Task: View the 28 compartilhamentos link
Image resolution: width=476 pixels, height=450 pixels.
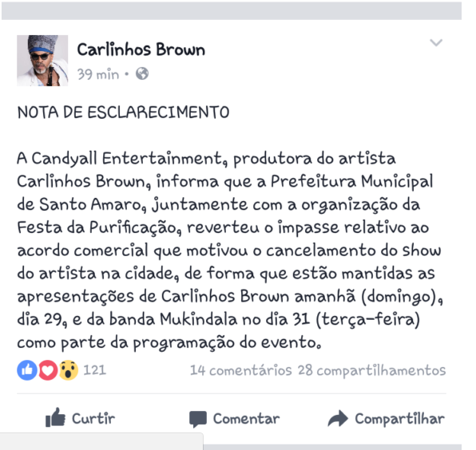Action: pos(371,370)
